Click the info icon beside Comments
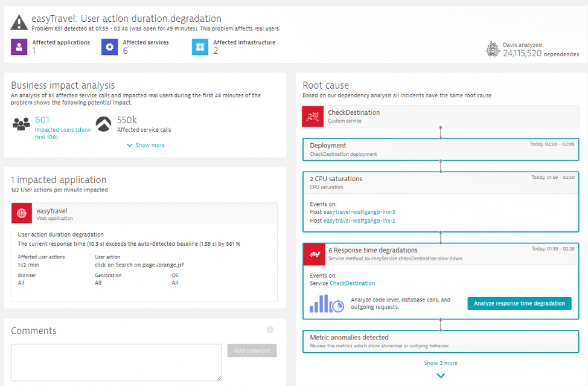The image size is (588, 386). 270,329
